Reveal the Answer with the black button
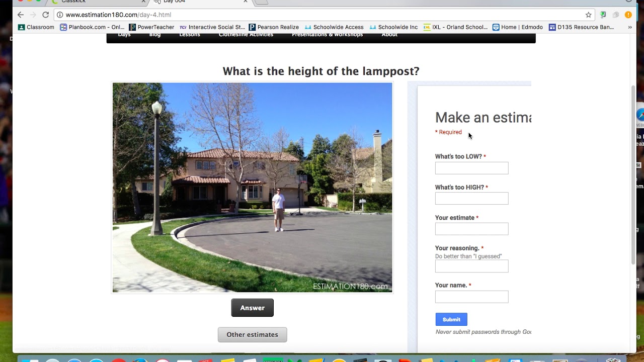This screenshot has width=644, height=362. coord(253,308)
